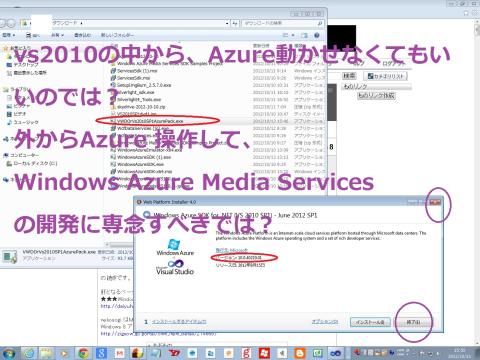
Task: Click the Windows Azure logo in the installer
Action: (x=174, y=247)
